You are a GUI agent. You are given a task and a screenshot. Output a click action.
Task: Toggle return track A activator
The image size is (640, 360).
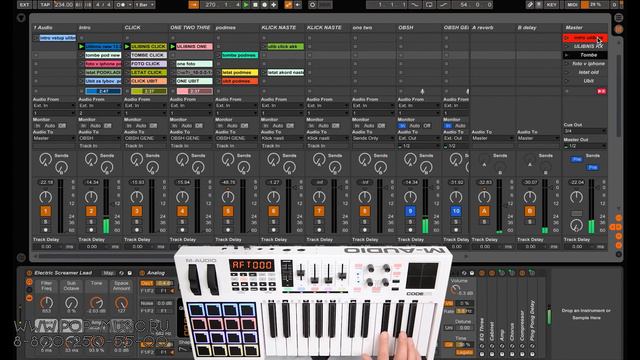484,211
